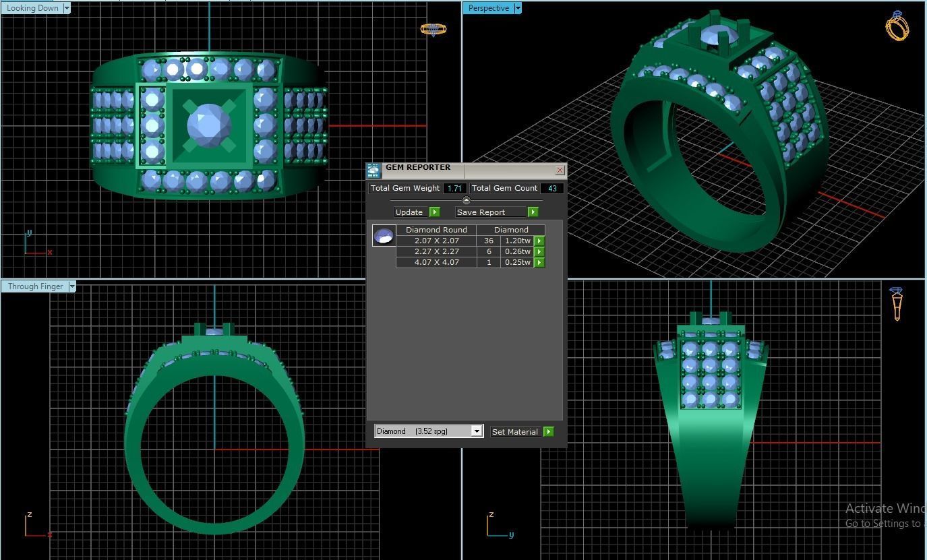Click the side-view ring icon in bottom-right viewport
The height and width of the screenshot is (560, 927).
tap(897, 304)
